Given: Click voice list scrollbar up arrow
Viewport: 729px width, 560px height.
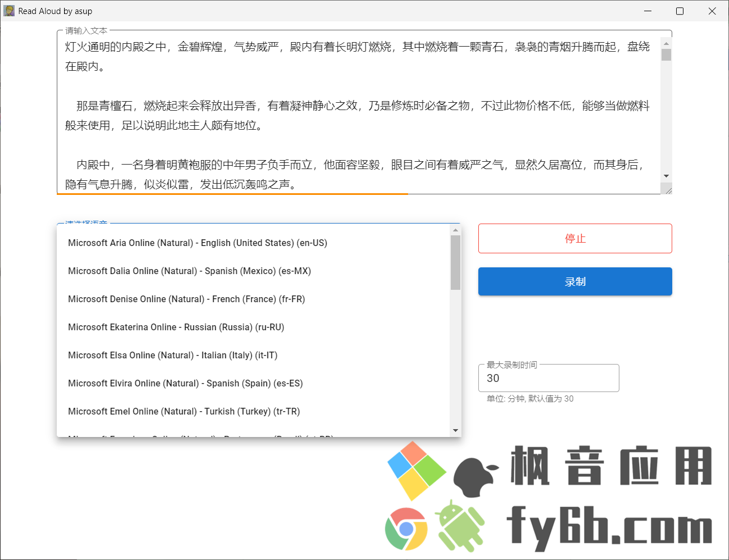Looking at the screenshot, I should click(455, 230).
